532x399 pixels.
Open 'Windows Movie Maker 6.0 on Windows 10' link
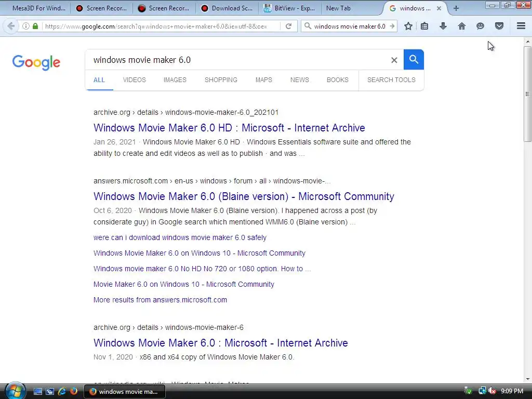point(199,253)
